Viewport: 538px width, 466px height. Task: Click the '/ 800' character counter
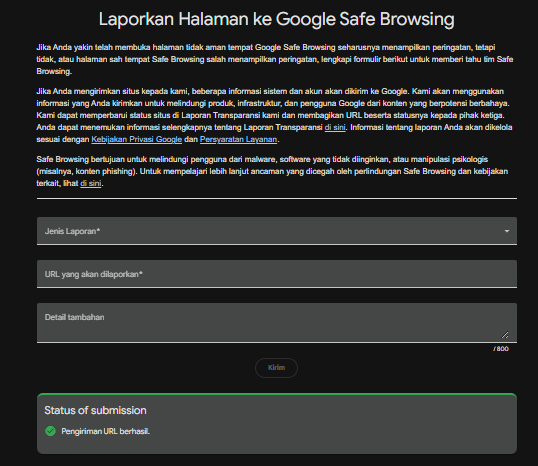point(501,349)
